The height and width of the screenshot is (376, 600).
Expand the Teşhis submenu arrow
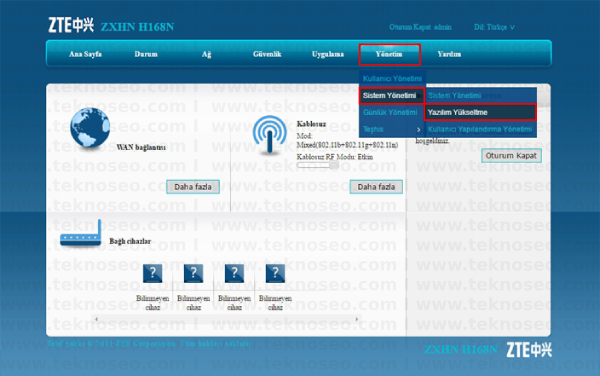coord(418,130)
